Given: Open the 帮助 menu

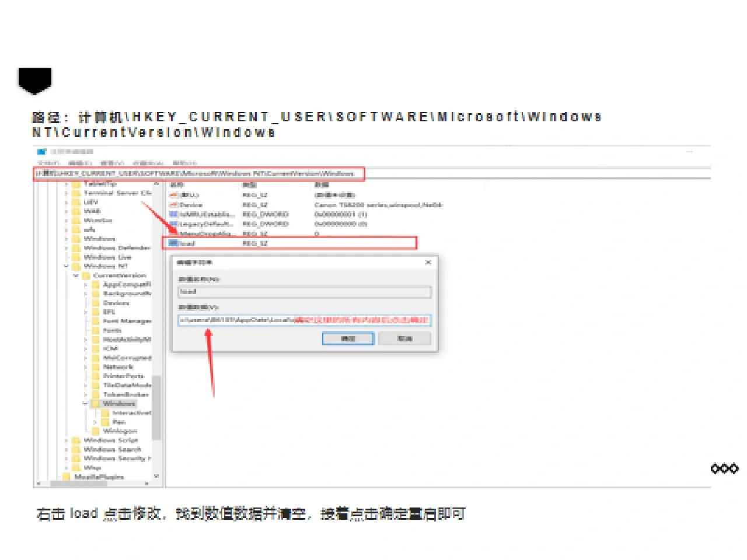Looking at the screenshot, I should pyautogui.click(x=184, y=163).
